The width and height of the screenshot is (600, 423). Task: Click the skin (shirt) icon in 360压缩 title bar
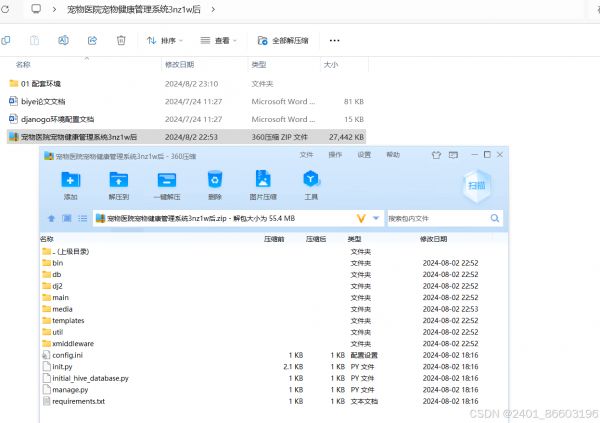[436, 155]
